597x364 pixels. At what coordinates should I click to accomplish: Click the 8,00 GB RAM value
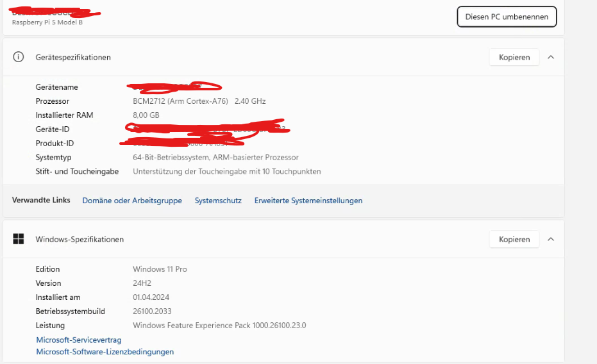[x=146, y=115]
